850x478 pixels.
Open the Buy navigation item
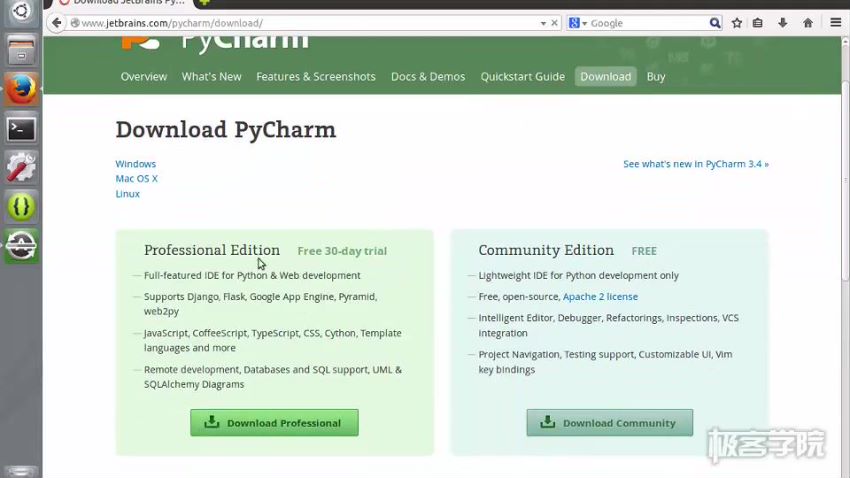655,76
